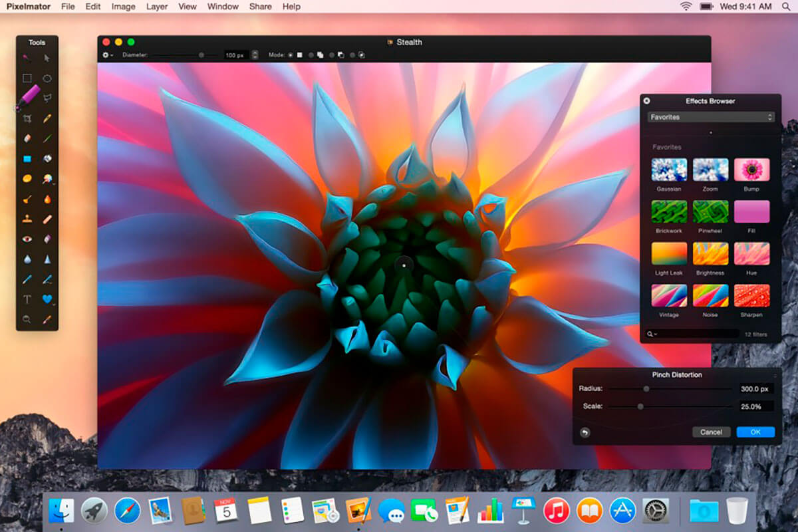798x532 pixels.
Task: Click the Diameter slider handle
Action: [x=201, y=55]
